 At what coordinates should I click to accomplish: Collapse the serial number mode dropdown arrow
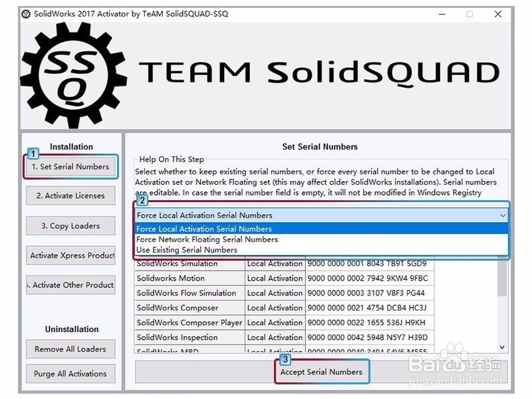tap(503, 215)
